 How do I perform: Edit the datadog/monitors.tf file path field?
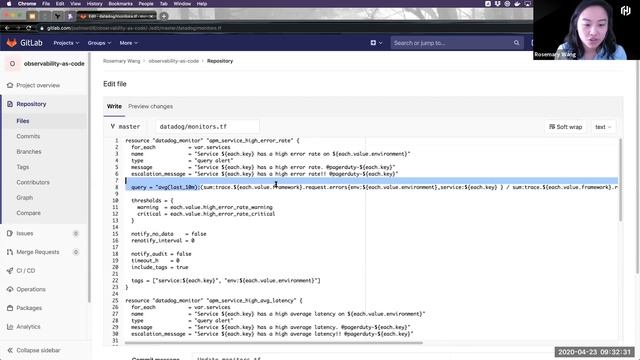coord(207,127)
